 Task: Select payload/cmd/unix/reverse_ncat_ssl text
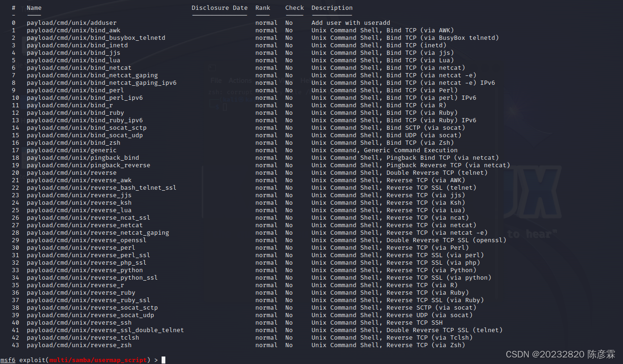pyautogui.click(x=89, y=218)
